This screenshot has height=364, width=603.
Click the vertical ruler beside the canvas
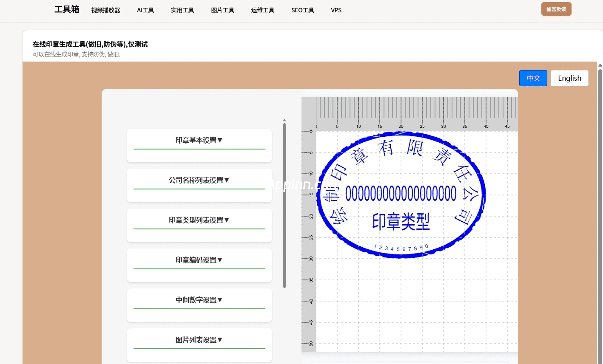point(309,241)
